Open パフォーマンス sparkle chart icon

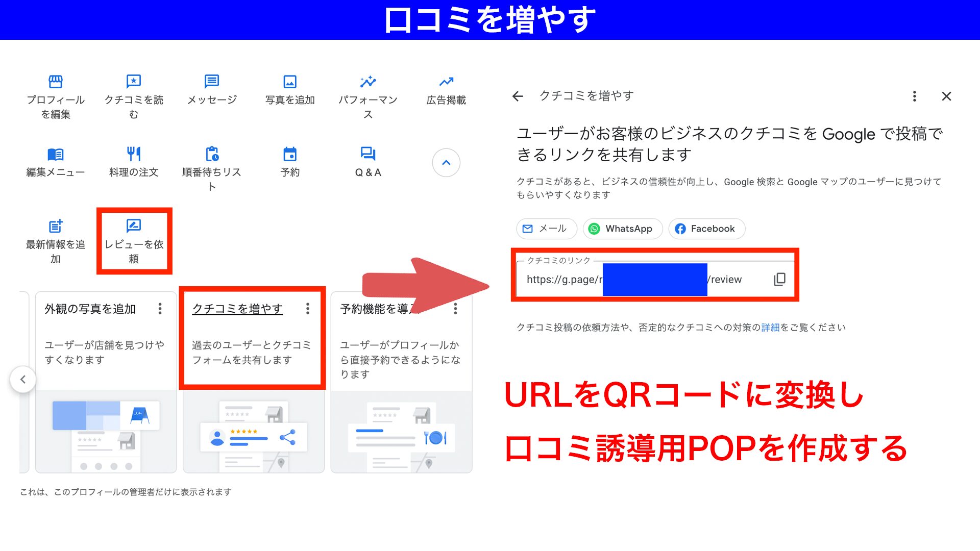pos(368,82)
